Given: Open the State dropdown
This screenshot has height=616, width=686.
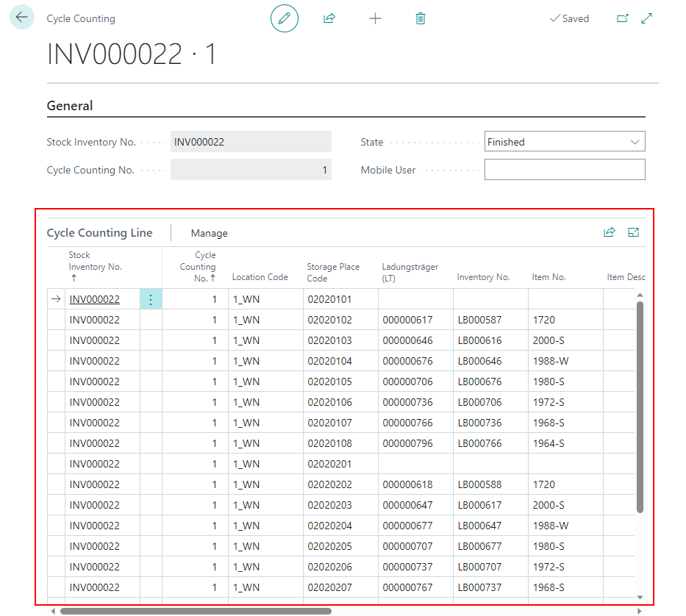Looking at the screenshot, I should coord(565,142).
